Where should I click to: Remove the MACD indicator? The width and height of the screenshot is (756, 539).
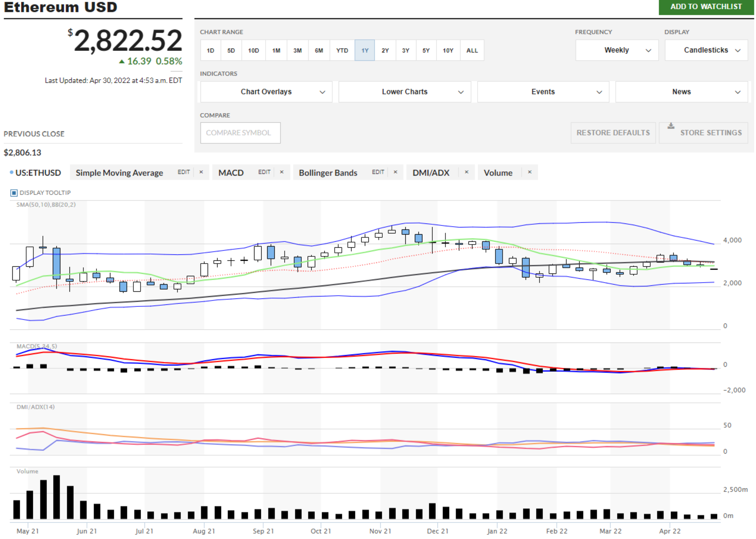coord(282,172)
